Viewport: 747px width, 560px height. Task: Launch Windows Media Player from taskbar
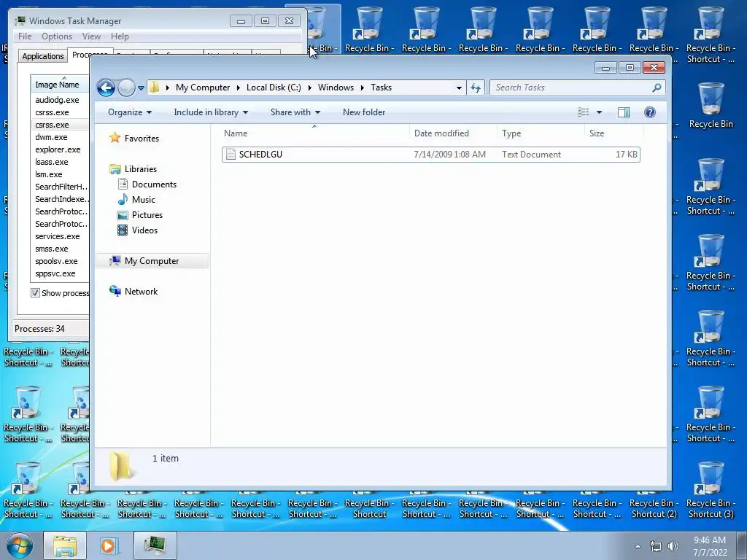point(108,545)
